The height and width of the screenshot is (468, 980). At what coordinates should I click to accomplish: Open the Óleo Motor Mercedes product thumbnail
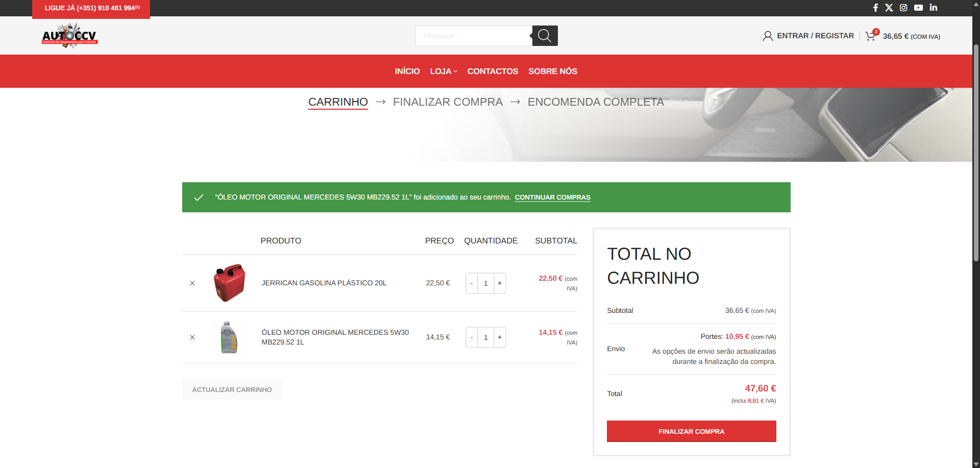tap(229, 337)
